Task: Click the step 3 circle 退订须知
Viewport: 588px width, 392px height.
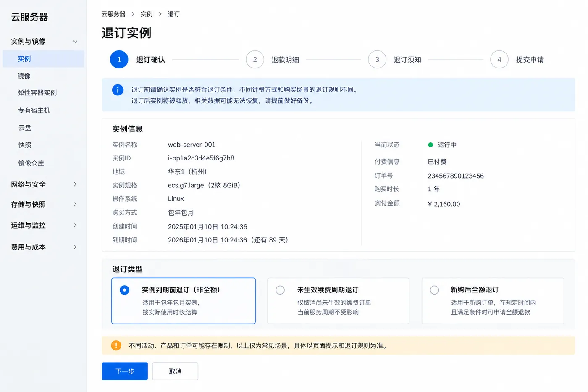Action: (377, 60)
